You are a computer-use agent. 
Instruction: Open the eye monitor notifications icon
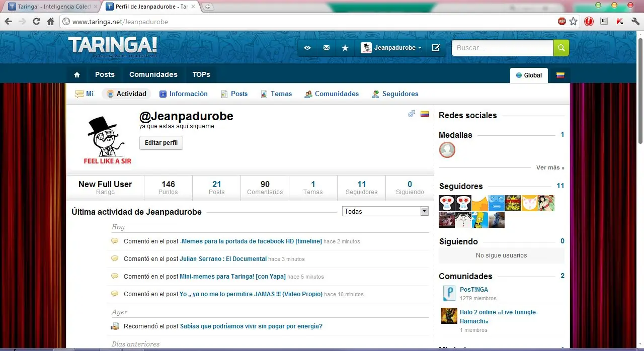(x=307, y=48)
